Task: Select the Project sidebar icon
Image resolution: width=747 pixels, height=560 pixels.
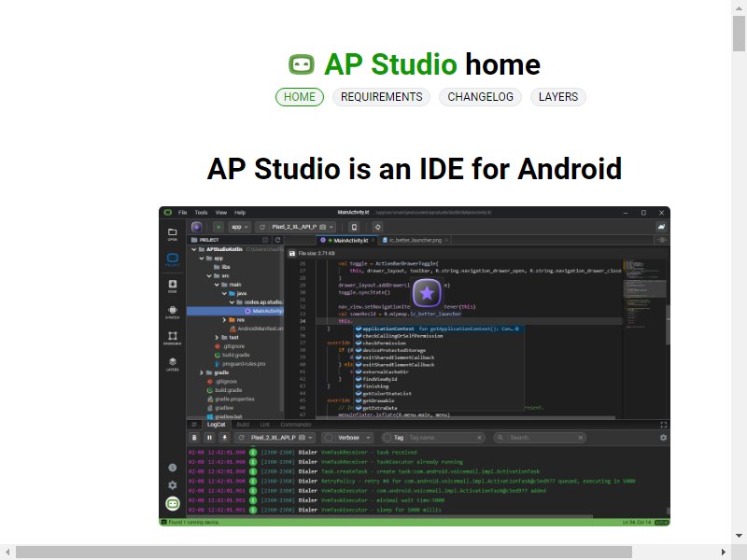Action: coord(173,259)
